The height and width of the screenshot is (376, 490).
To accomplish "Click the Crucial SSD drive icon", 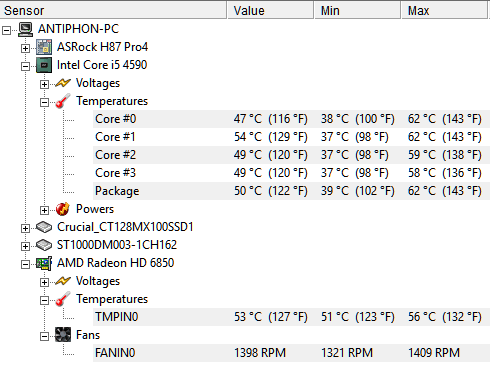I will point(44,227).
